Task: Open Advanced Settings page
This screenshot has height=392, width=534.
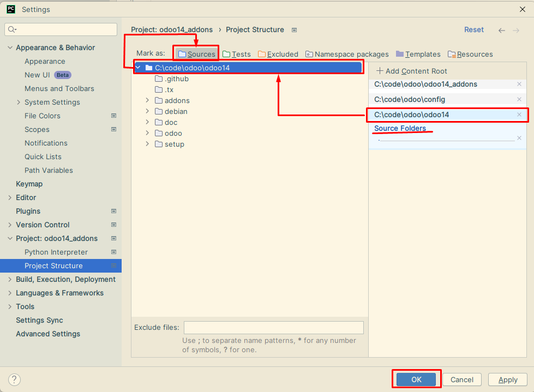Action: pyautogui.click(x=48, y=334)
